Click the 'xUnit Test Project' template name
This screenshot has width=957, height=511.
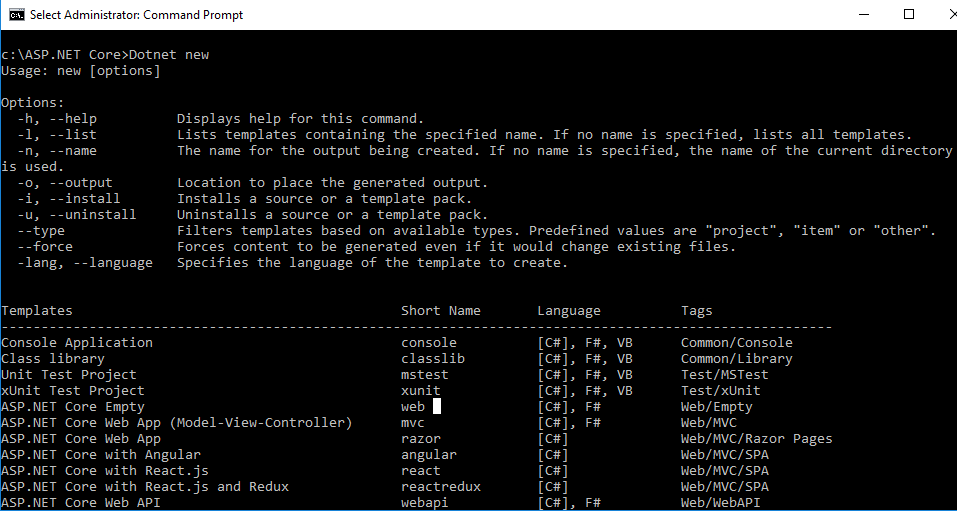point(73,390)
